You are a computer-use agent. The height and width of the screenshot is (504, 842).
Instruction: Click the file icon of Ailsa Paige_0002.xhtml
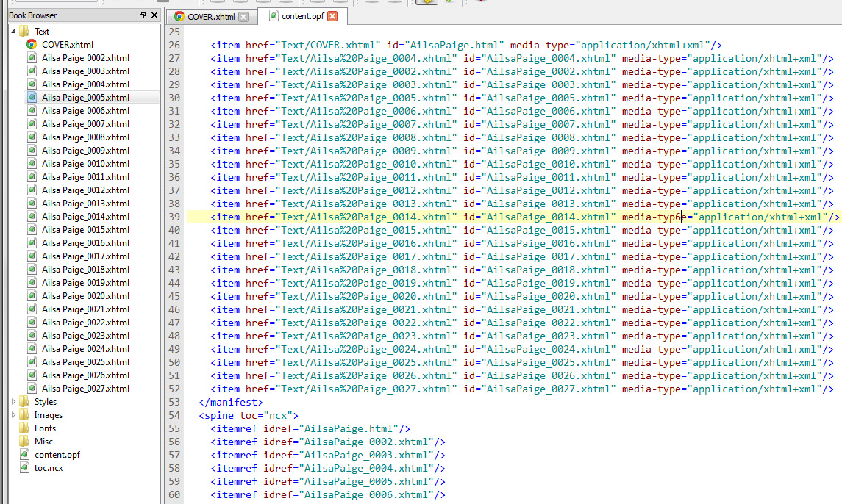coord(32,57)
